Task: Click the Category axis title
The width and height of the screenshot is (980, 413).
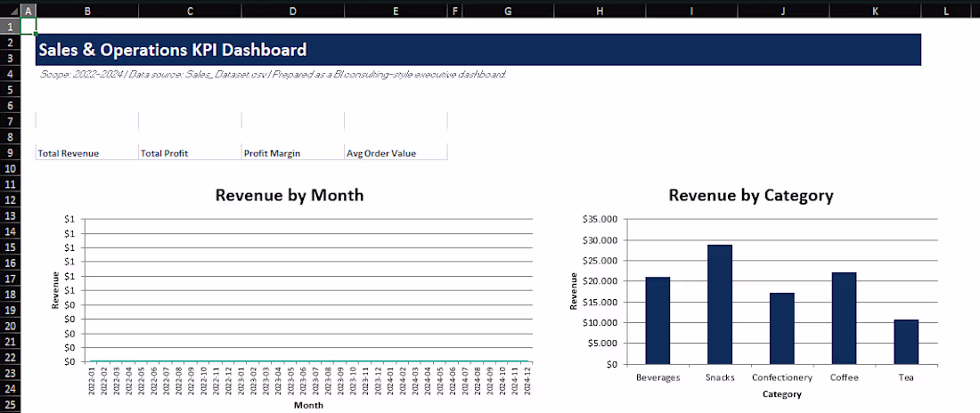Action: click(x=782, y=394)
